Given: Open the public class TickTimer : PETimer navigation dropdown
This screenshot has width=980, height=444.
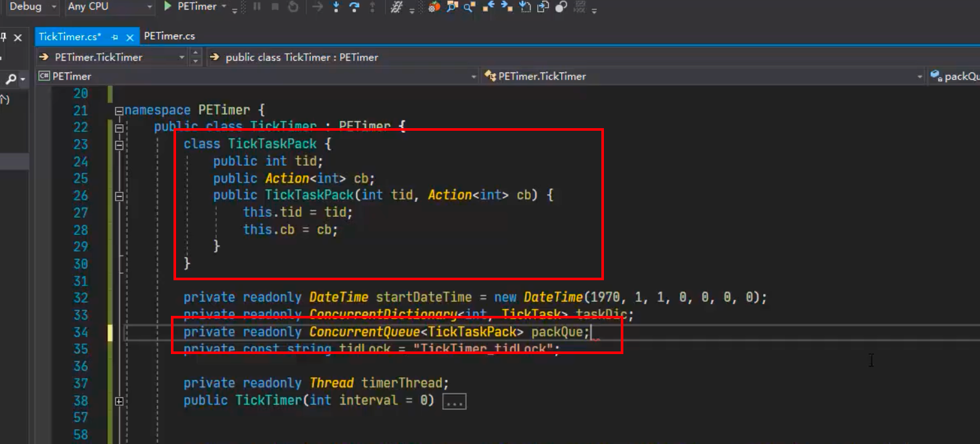Looking at the screenshot, I should pyautogui.click(x=592, y=57).
